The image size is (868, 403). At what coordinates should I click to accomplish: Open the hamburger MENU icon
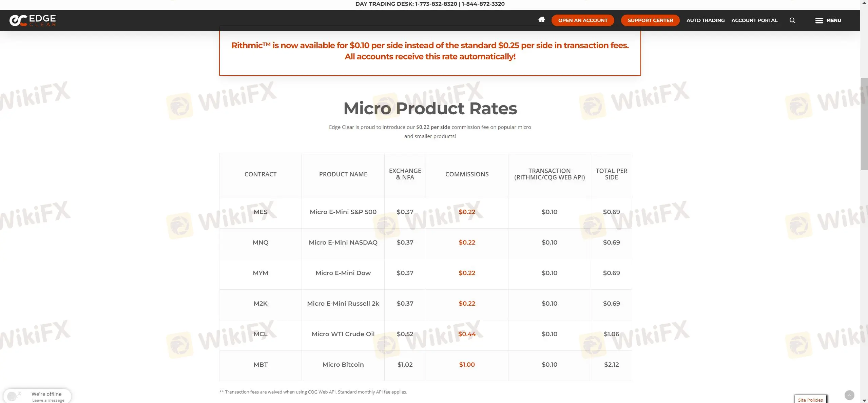(819, 21)
